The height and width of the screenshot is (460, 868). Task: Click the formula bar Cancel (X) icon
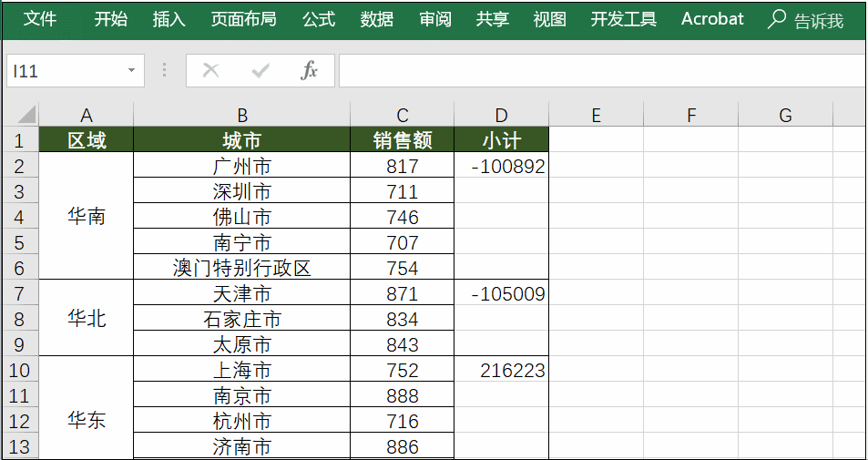click(211, 70)
